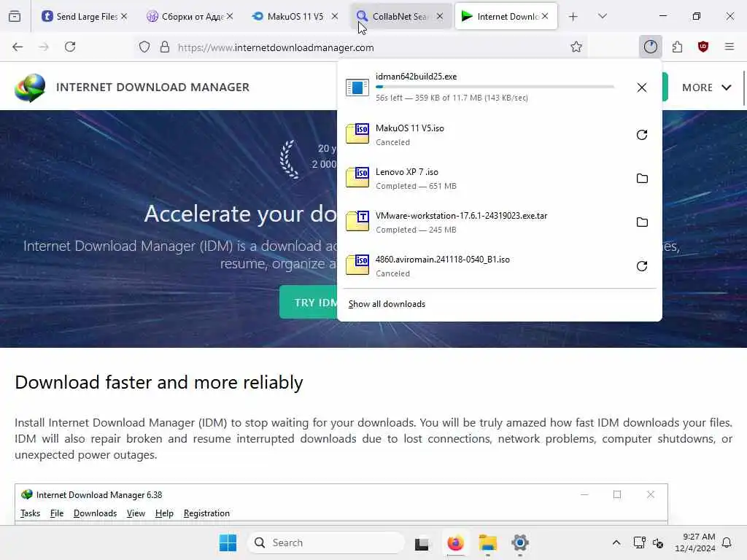Open uBlock Origin extension icon
This screenshot has height=560, width=747.
click(703, 47)
